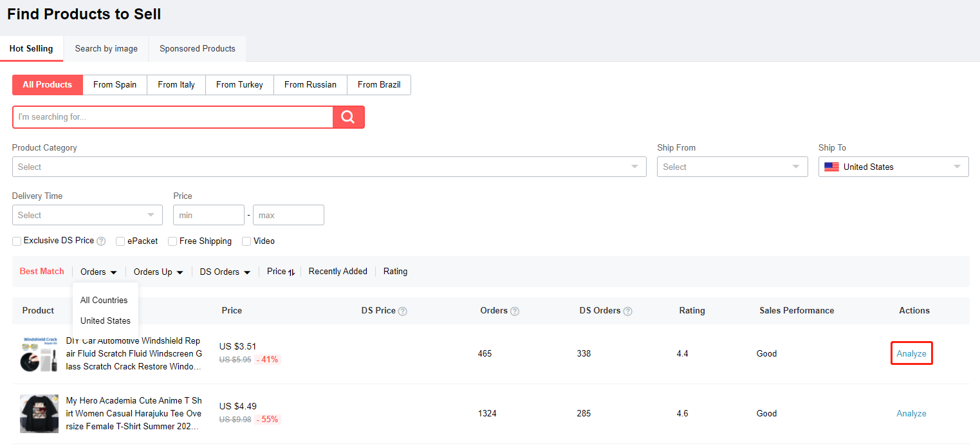This screenshot has height=446, width=980.
Task: Open the My Hero Academia T-shirt thumbnail
Action: (x=39, y=414)
